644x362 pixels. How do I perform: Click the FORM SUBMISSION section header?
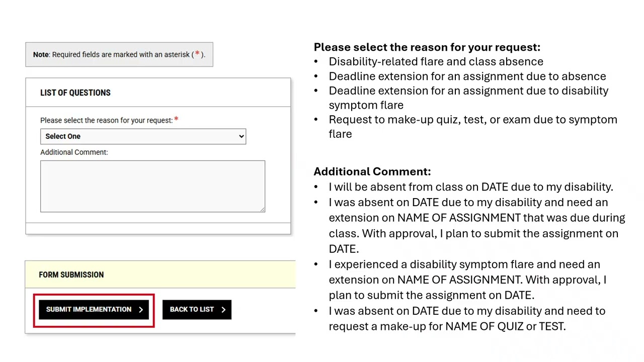pyautogui.click(x=71, y=275)
